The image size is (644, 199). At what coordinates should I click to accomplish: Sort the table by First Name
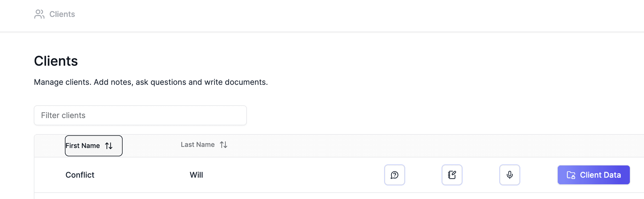pyautogui.click(x=83, y=146)
